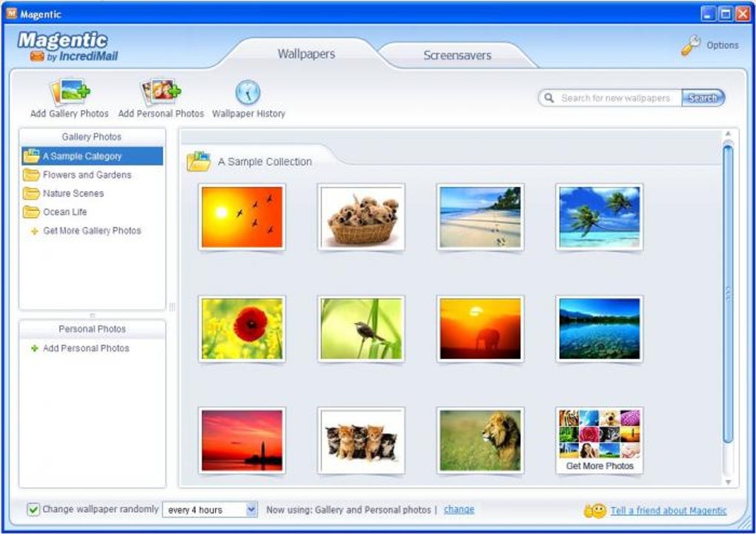Image resolution: width=756 pixels, height=534 pixels.
Task: Select the lion wallpaper
Action: (x=480, y=441)
